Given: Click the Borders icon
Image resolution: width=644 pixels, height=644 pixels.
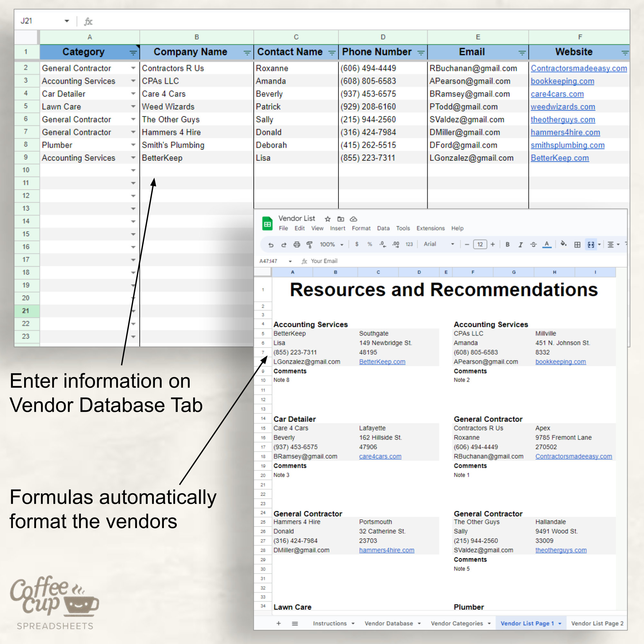Looking at the screenshot, I should pyautogui.click(x=577, y=244).
